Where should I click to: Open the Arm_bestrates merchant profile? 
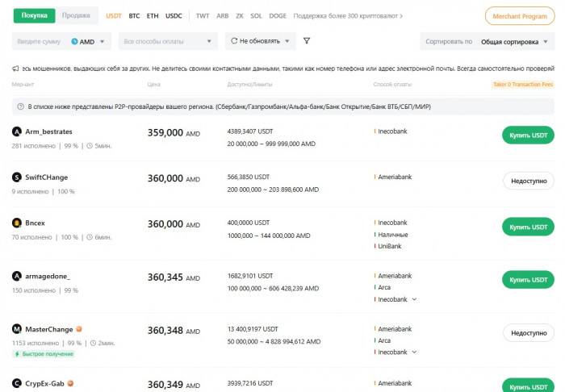pyautogui.click(x=48, y=131)
